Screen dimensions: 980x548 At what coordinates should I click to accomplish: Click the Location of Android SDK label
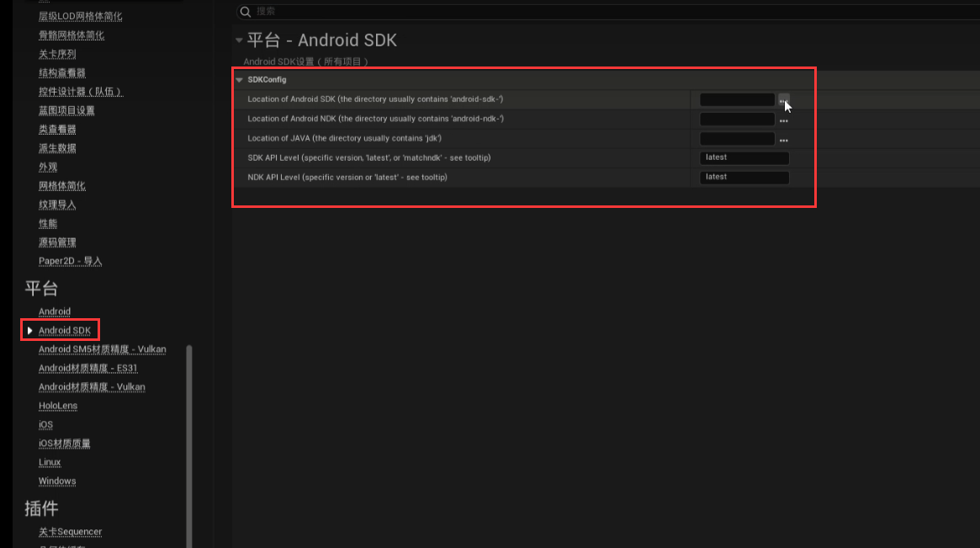point(375,98)
